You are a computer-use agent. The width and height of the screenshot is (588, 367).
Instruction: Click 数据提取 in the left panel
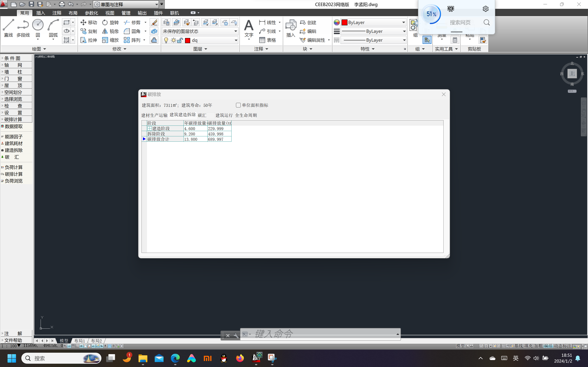[14, 126]
